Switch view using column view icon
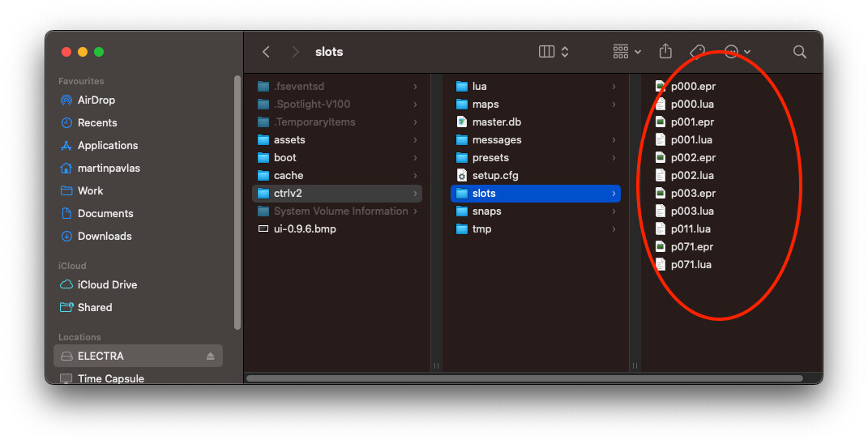 click(x=546, y=52)
